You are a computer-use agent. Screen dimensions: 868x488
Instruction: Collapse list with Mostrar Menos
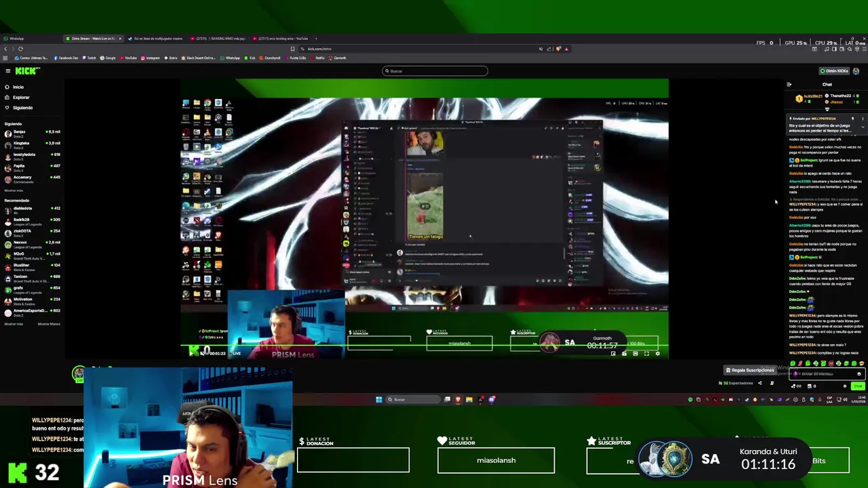pyautogui.click(x=49, y=324)
